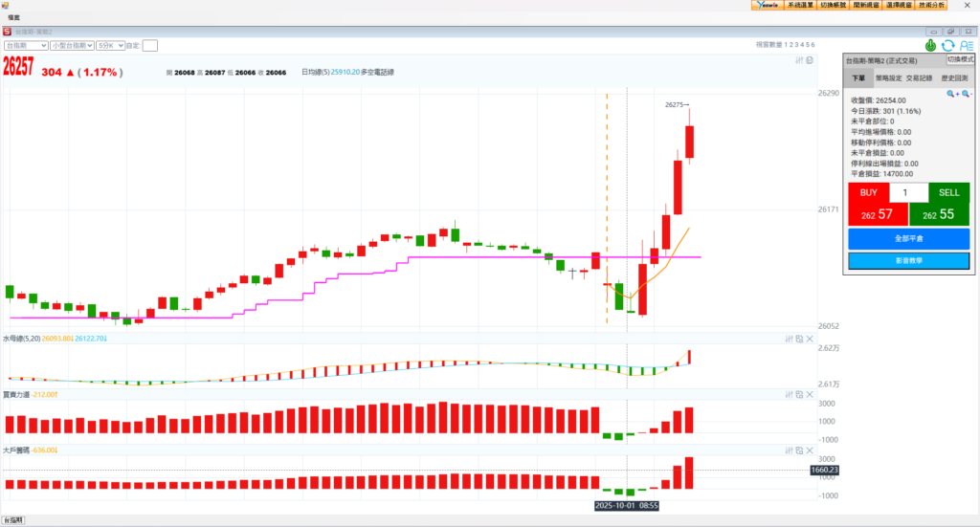Click the red BUY button

coord(868,193)
